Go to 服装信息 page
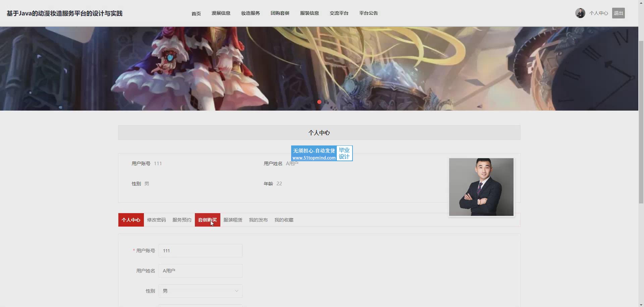 (309, 13)
